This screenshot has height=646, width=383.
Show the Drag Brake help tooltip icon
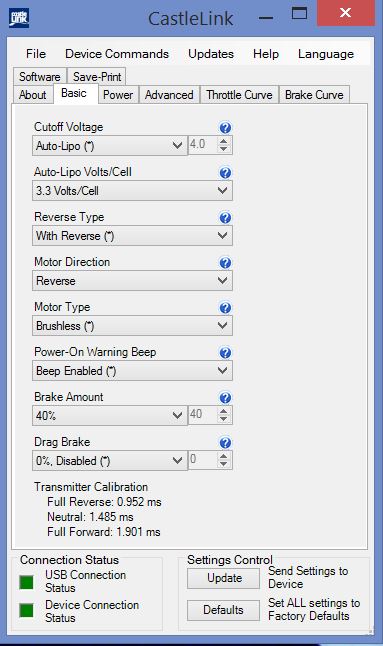[x=225, y=443]
